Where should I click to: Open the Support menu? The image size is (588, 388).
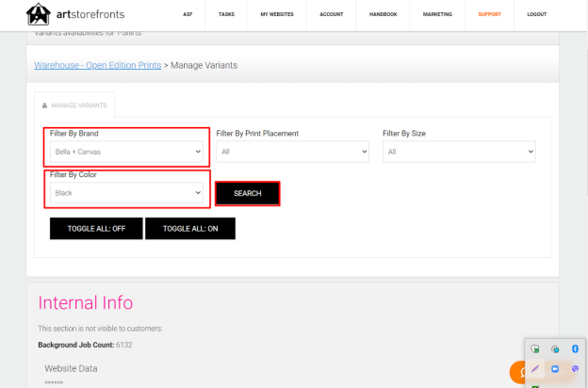(x=489, y=14)
